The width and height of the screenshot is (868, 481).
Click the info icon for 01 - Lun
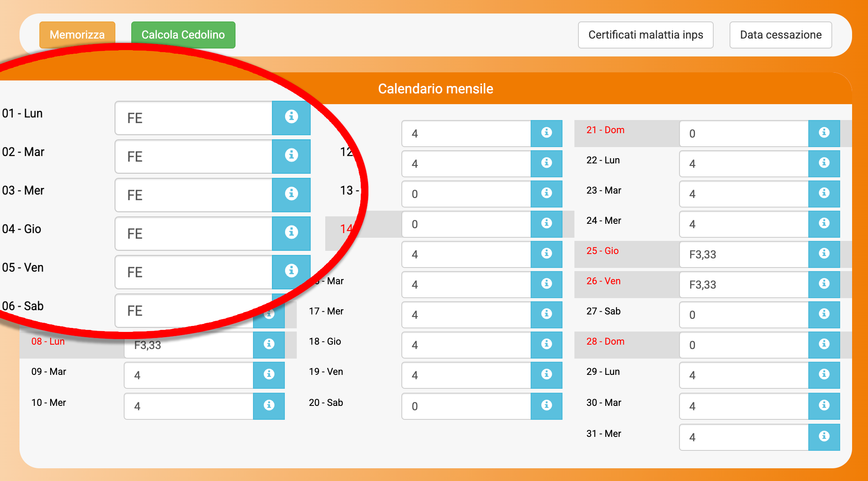pyautogui.click(x=291, y=117)
